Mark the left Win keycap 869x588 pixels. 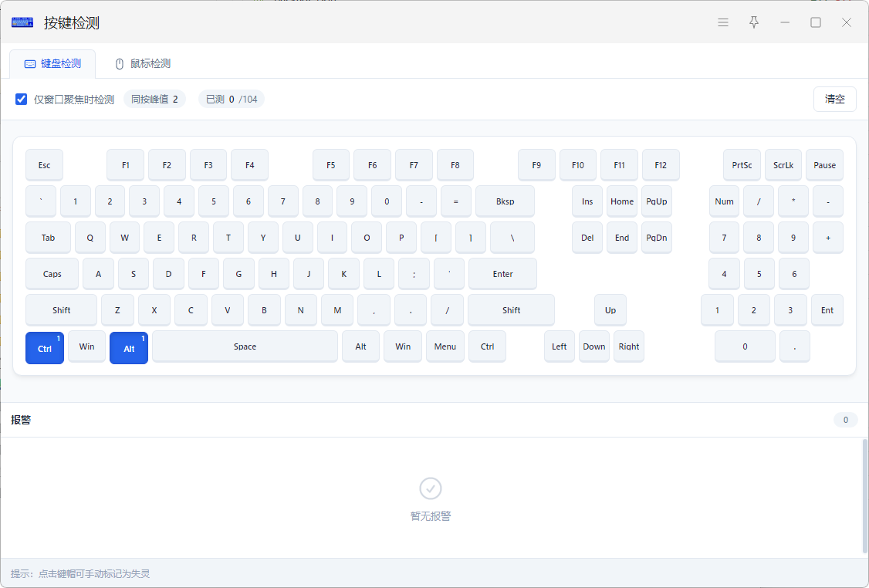[86, 346]
